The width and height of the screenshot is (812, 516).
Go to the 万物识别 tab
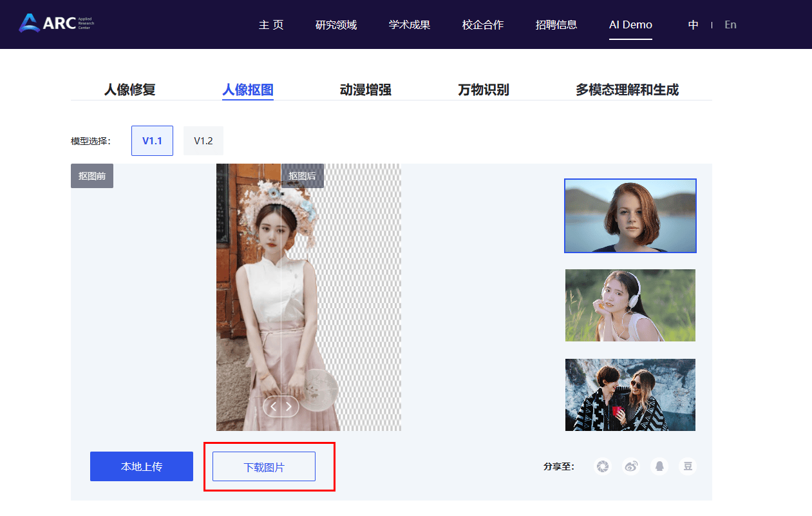click(x=484, y=90)
